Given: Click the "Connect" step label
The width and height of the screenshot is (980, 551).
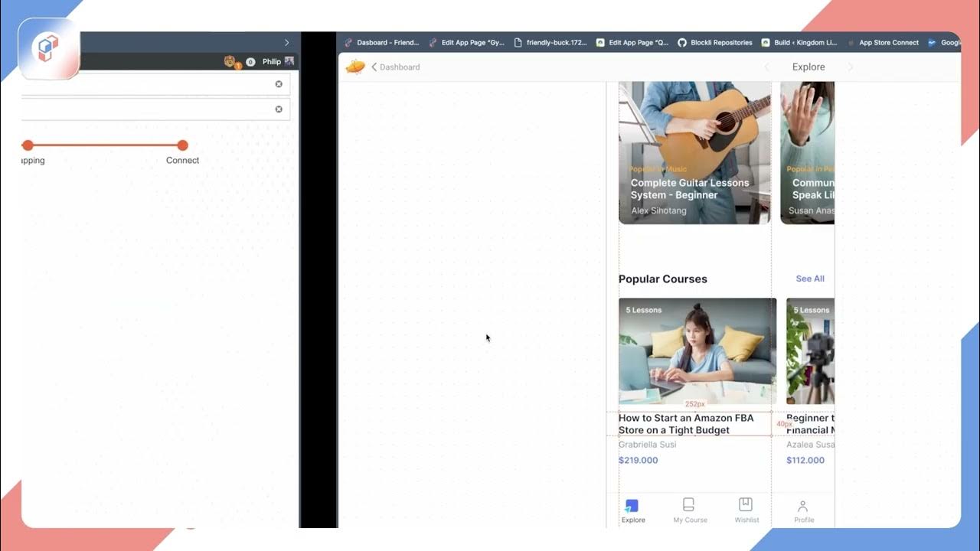Looking at the screenshot, I should [x=182, y=161].
